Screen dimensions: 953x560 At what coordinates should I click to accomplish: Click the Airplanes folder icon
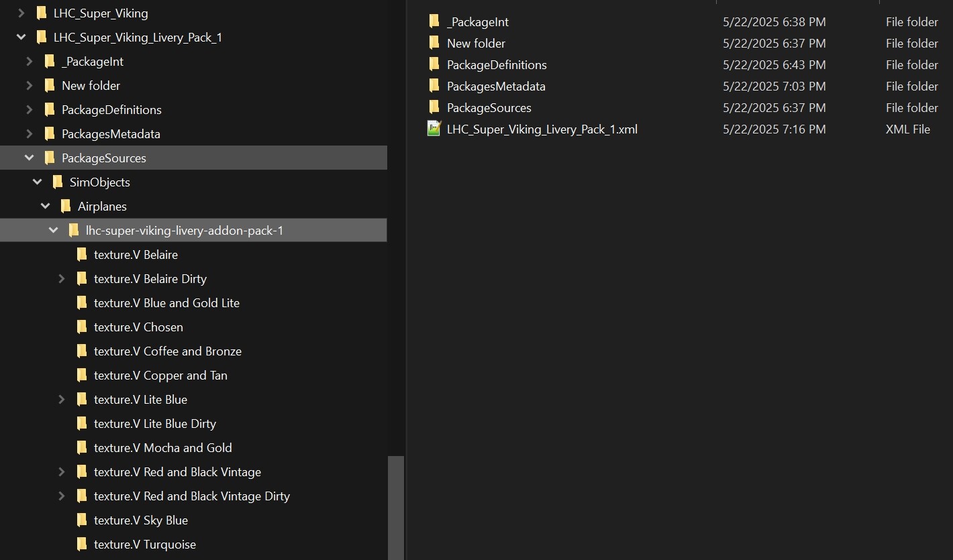66,206
